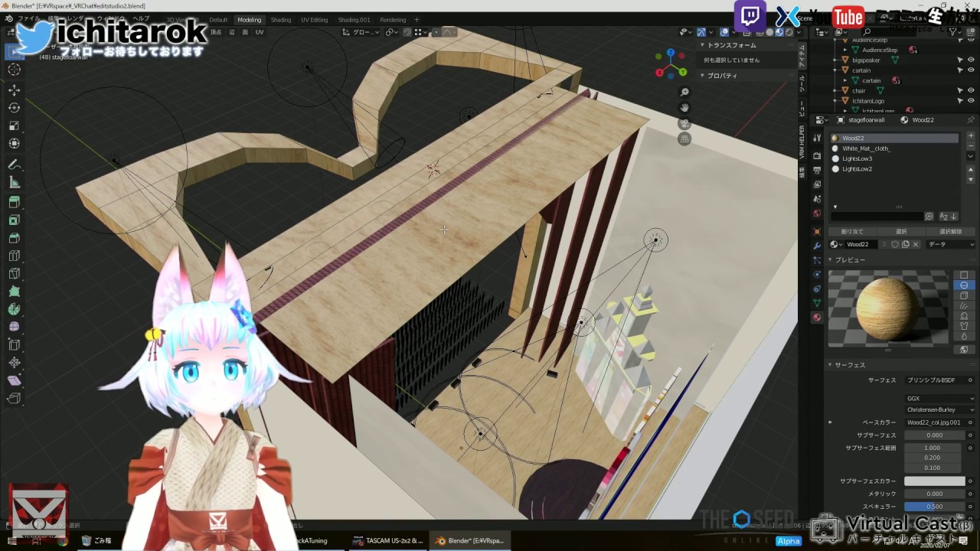Open the GGX distribution dropdown
Image resolution: width=980 pixels, height=551 pixels.
coord(940,399)
